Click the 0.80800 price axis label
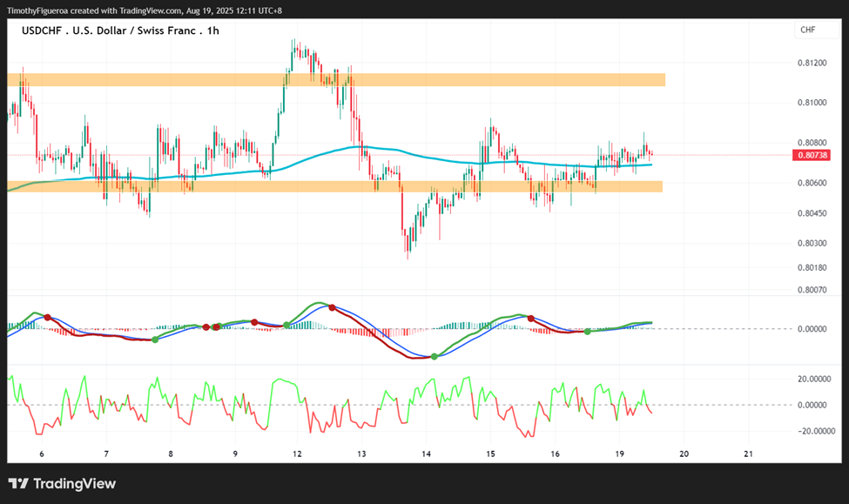This screenshot has width=849, height=504. [x=812, y=143]
